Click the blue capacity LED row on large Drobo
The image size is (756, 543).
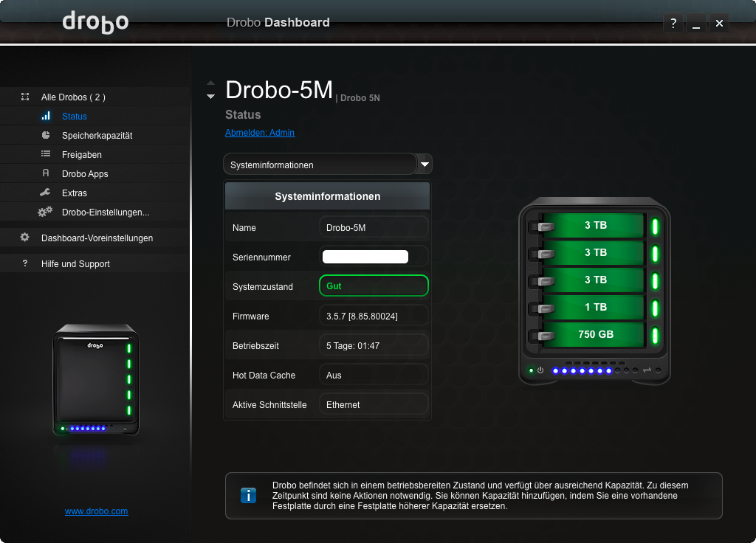point(582,370)
